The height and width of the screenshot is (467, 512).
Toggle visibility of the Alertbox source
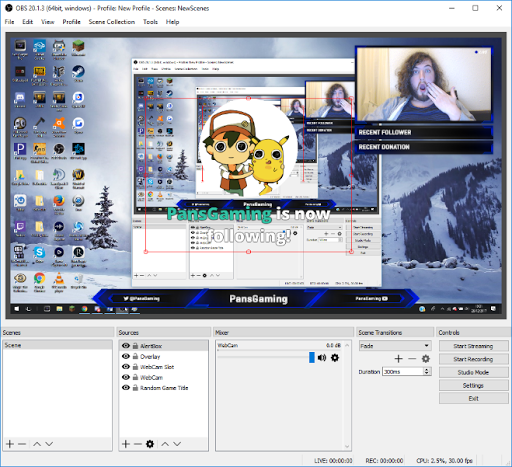126,346
